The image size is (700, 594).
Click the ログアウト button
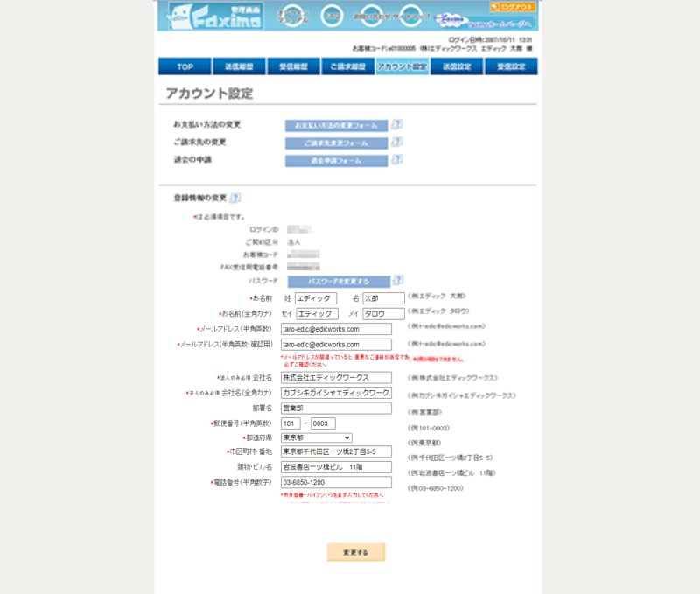513,7
